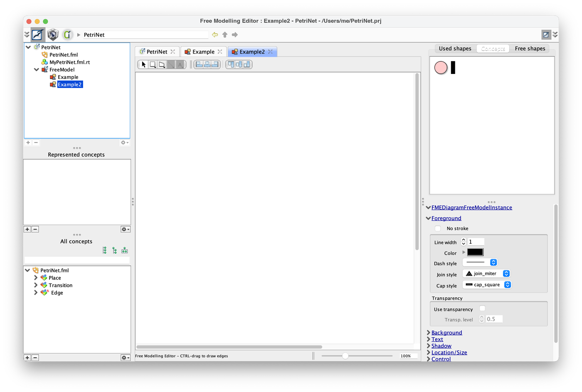Click the FMEDiagramFreeModelInstance link
The height and width of the screenshot is (392, 582).
coord(472,208)
